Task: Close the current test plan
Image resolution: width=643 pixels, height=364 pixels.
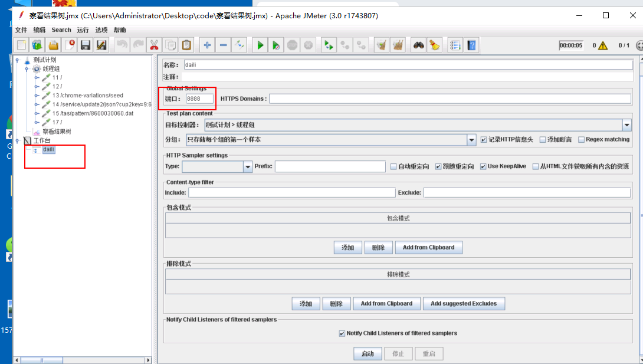Action: click(69, 45)
